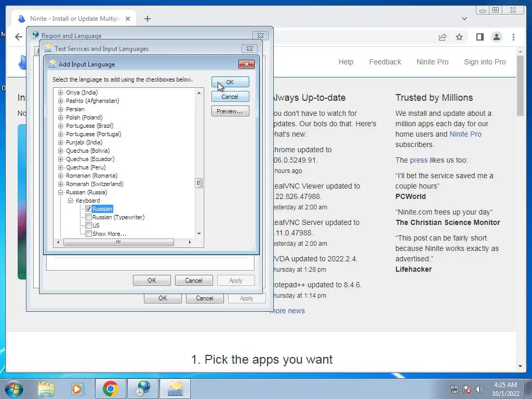Open Chrome profile avatar menu
Screen dimensions: 532x399
497,37
